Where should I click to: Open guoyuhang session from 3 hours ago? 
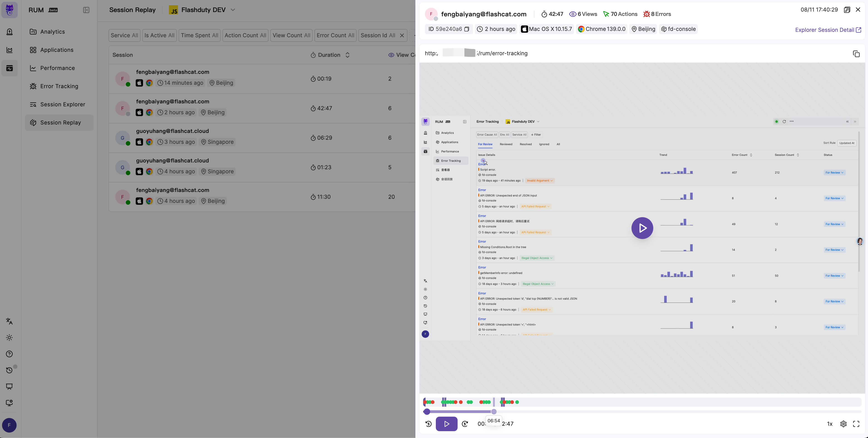(x=262, y=138)
